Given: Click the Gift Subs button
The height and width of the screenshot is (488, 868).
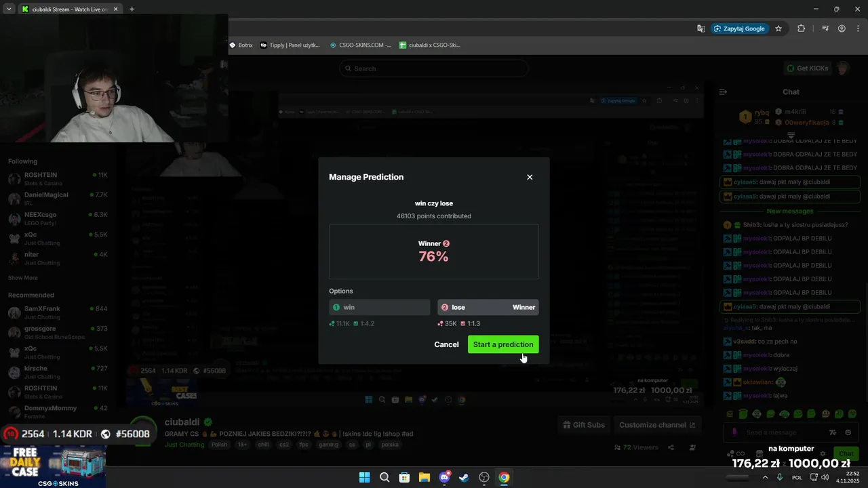Looking at the screenshot, I should coord(583,425).
